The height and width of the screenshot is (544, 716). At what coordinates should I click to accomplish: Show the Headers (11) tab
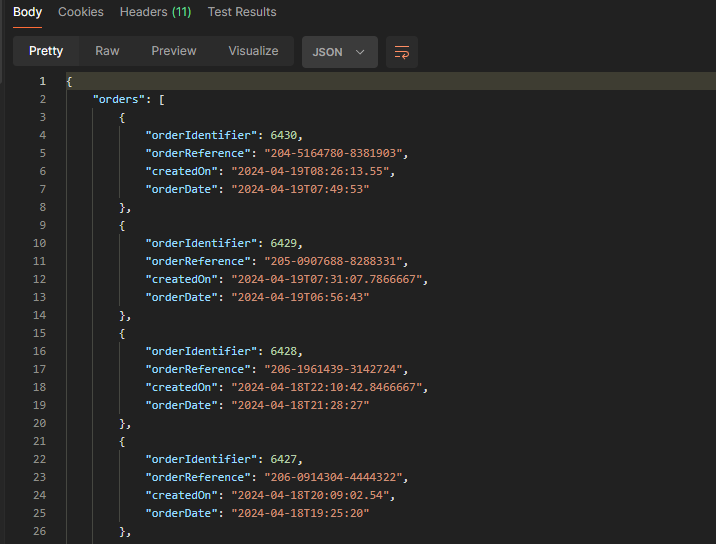point(155,12)
